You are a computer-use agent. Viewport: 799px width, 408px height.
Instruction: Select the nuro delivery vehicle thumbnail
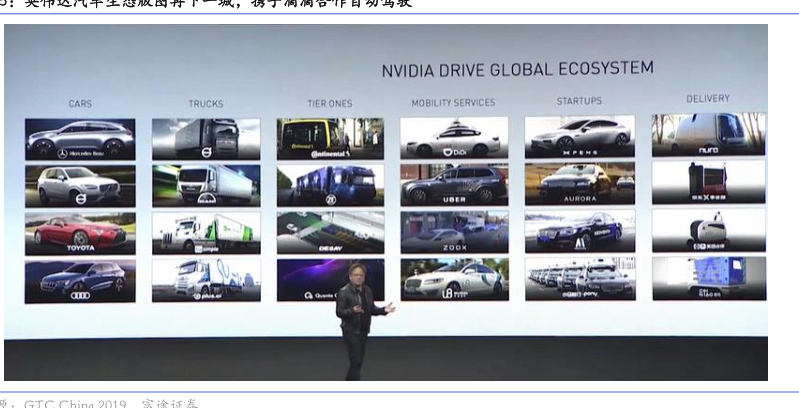coord(708,134)
